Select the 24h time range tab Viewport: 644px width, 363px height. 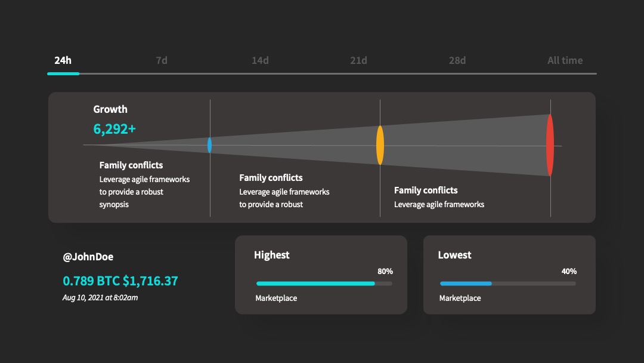63,60
